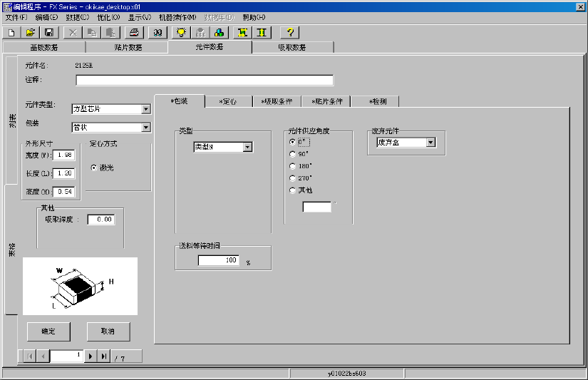The width and height of the screenshot is (588, 380).
Task: Click the custom angle field under 其他
Action: coord(317,207)
